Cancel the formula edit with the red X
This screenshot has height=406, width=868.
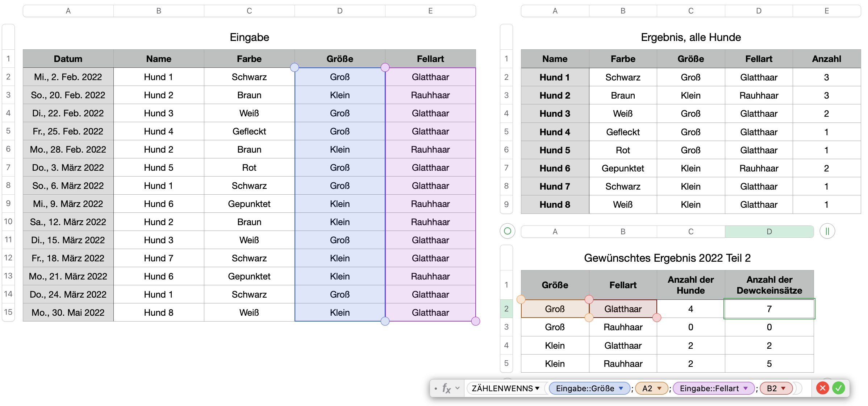[x=822, y=388]
